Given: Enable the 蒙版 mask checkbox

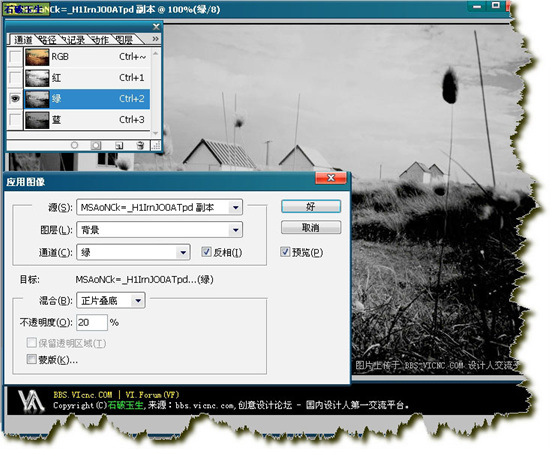Looking at the screenshot, I should pos(32,359).
